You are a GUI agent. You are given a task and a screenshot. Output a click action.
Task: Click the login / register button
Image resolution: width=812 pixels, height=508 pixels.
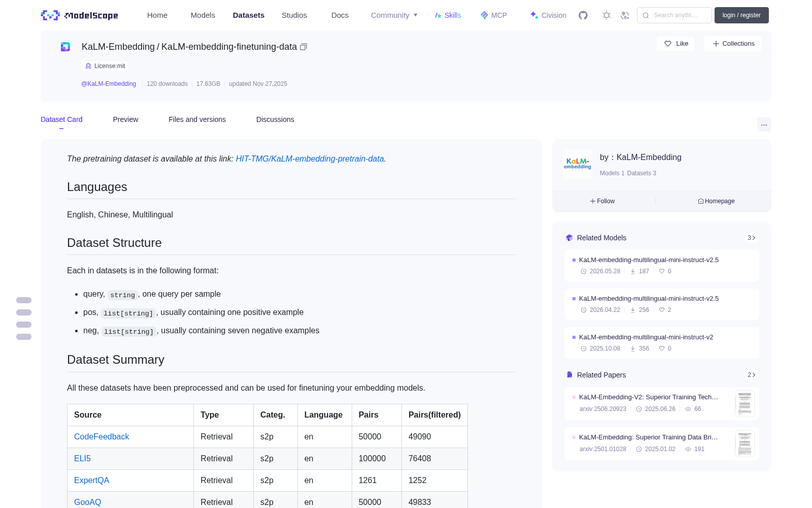(x=741, y=15)
